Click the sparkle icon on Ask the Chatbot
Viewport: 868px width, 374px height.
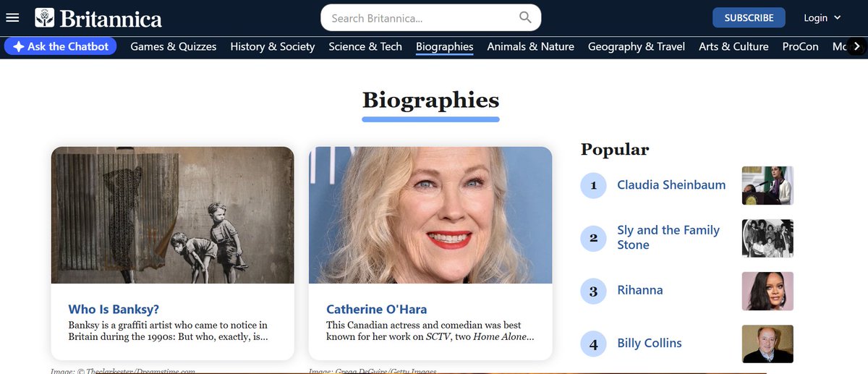pos(18,46)
